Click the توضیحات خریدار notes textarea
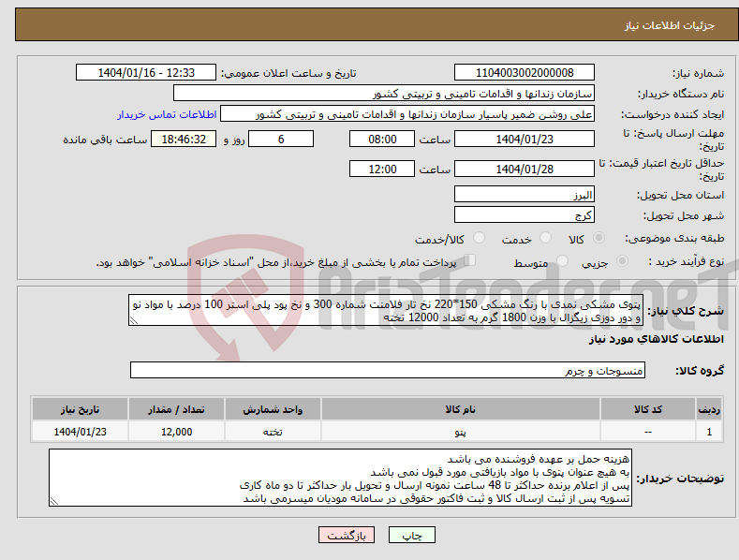This screenshot has height=560, width=739. 340,478
